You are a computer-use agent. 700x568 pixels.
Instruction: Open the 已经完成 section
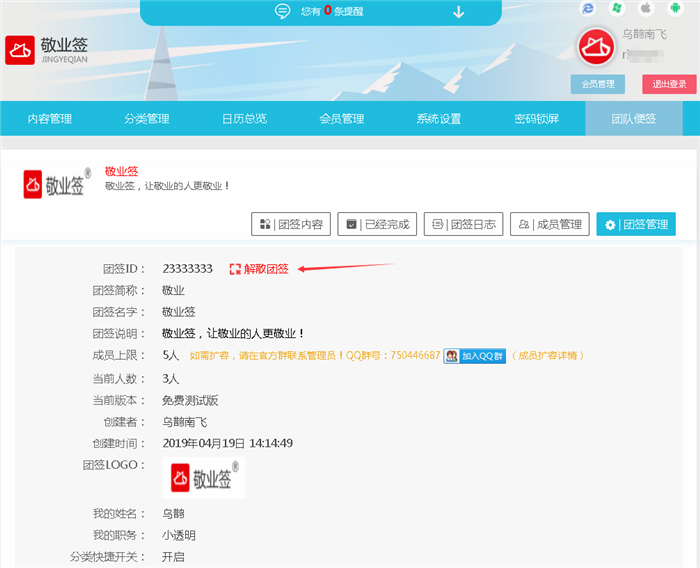coord(377,224)
